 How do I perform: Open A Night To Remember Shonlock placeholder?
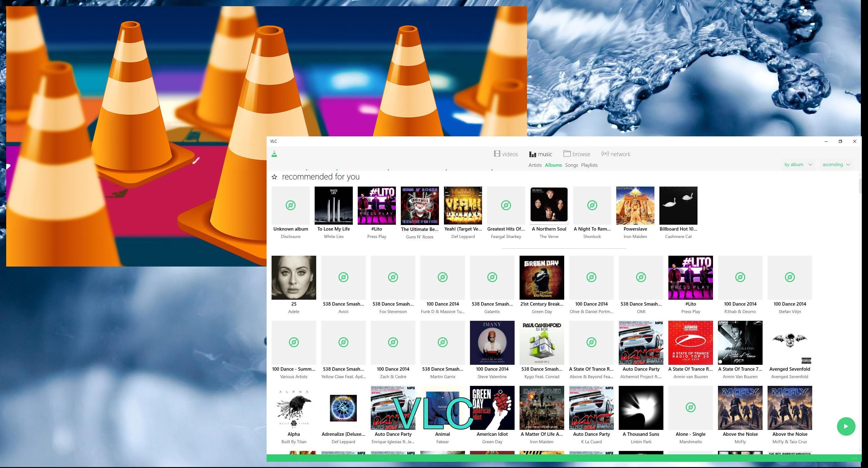[592, 205]
